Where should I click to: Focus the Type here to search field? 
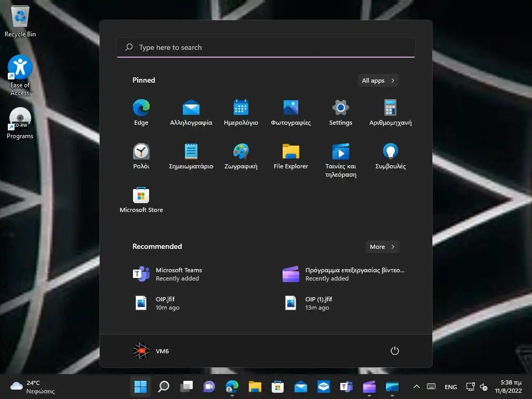[266, 47]
